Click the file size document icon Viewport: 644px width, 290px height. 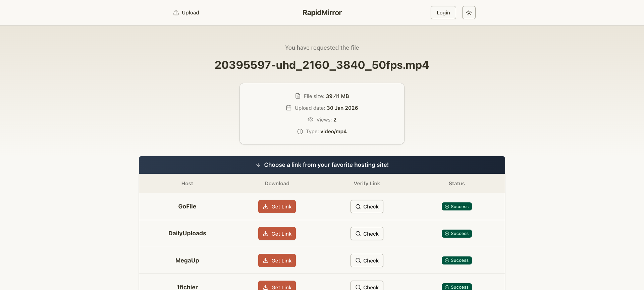tap(298, 96)
